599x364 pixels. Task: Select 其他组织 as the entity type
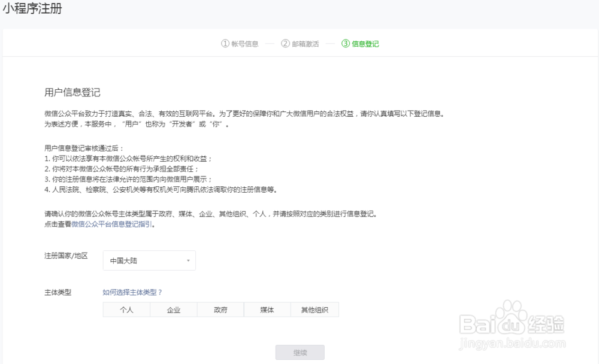click(x=314, y=310)
